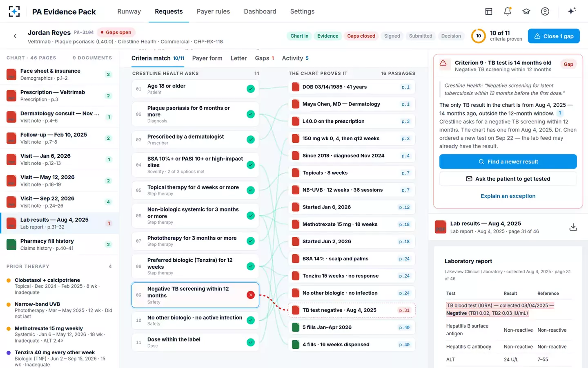Select criterion 09 Negative TB screening card
Screen dimensions: 588x368
(195, 295)
